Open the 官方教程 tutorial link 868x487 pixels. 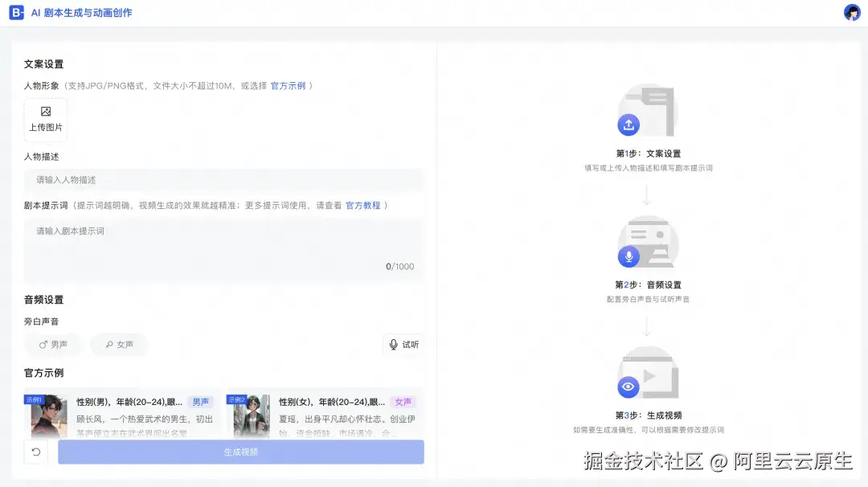tap(363, 205)
